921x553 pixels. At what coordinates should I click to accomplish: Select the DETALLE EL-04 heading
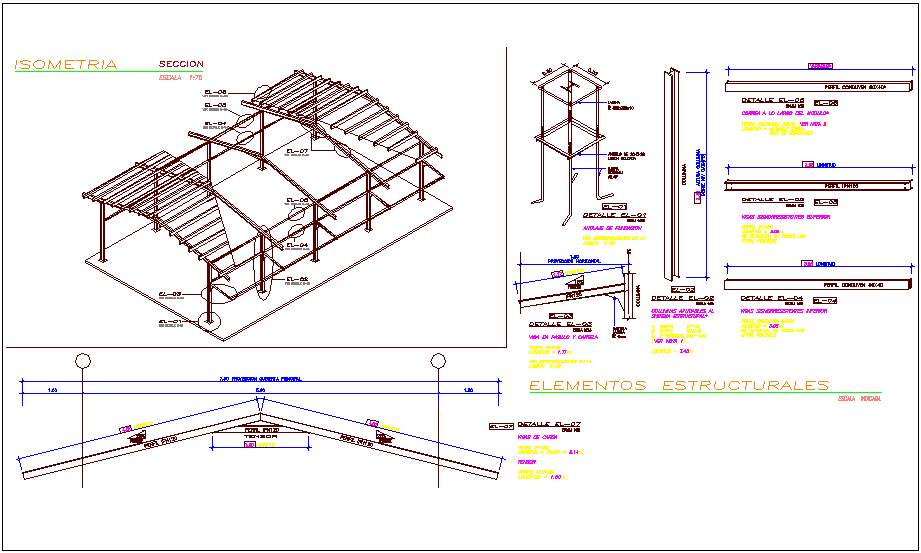click(x=772, y=298)
